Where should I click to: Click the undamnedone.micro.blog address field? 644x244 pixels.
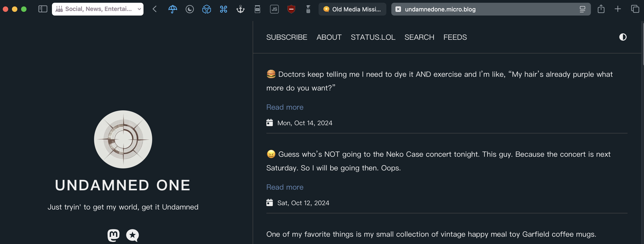(x=475, y=9)
